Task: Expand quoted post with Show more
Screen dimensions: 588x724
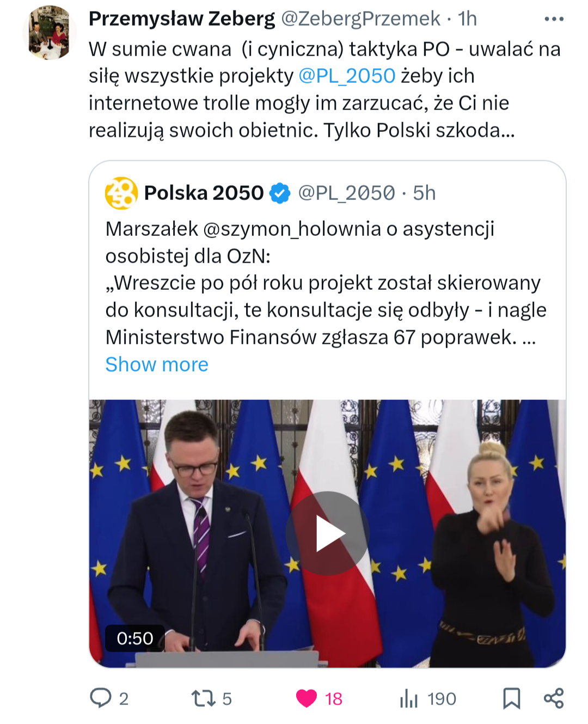Action: point(157,364)
